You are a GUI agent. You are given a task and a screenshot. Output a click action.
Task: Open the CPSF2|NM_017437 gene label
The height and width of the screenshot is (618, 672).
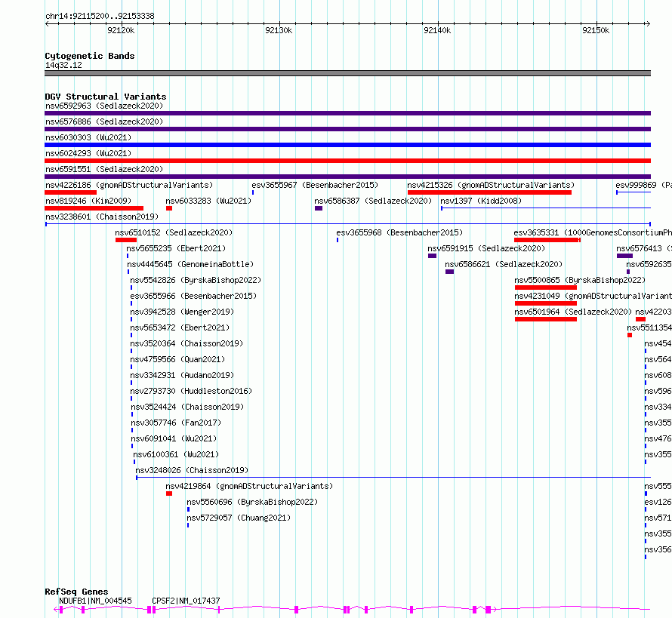point(186,601)
